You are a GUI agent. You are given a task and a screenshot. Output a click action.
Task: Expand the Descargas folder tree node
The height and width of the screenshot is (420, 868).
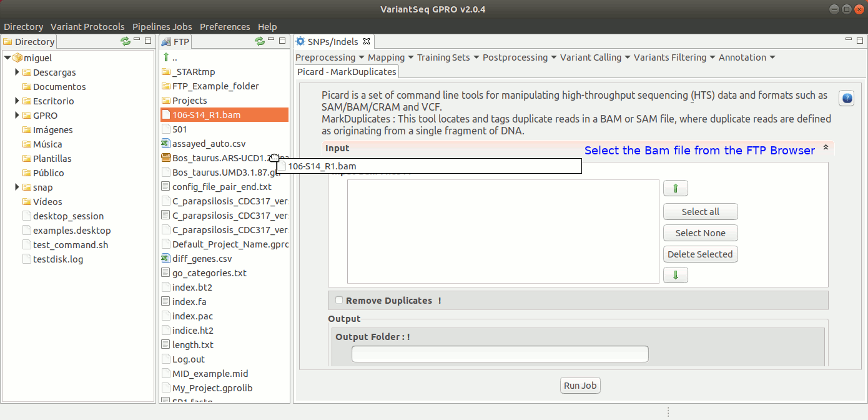17,72
